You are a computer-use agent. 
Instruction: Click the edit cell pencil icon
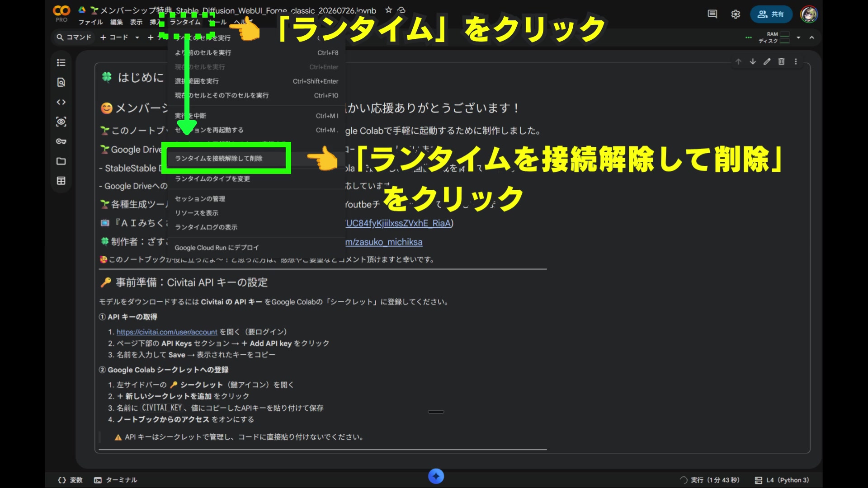point(767,61)
